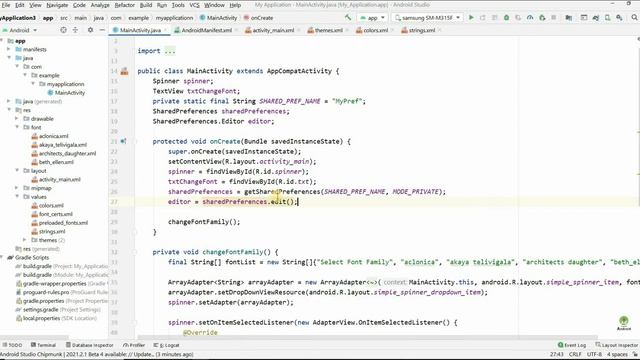The width and height of the screenshot is (640, 360).
Task: Open Search Everywhere magnifier icon
Action: (x=634, y=18)
